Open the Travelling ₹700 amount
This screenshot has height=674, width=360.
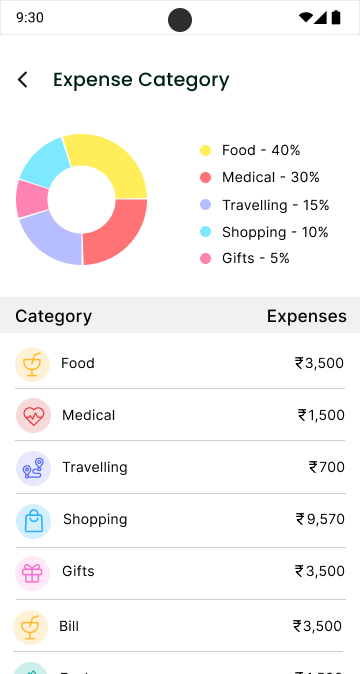point(327,467)
